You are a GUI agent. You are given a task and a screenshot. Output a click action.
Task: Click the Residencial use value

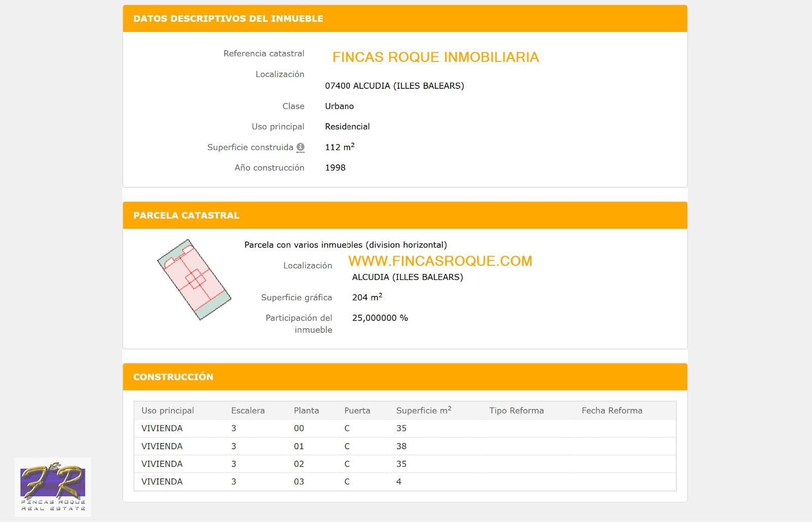point(347,126)
